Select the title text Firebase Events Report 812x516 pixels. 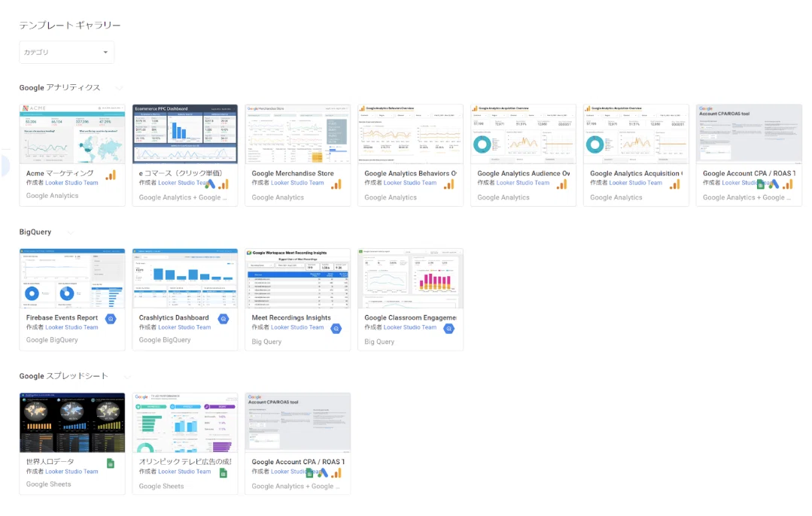[x=62, y=317]
